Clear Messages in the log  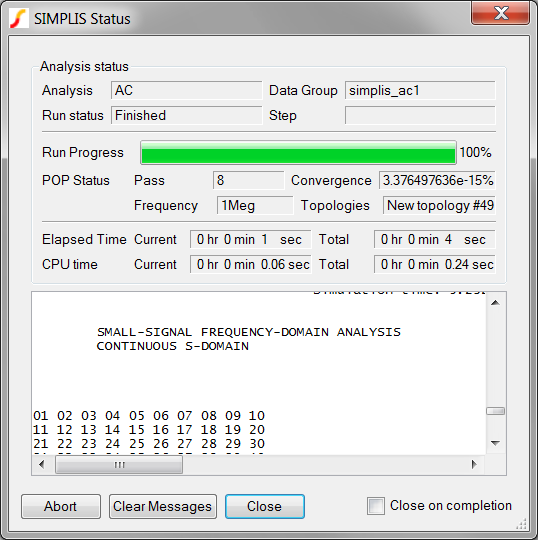163,506
